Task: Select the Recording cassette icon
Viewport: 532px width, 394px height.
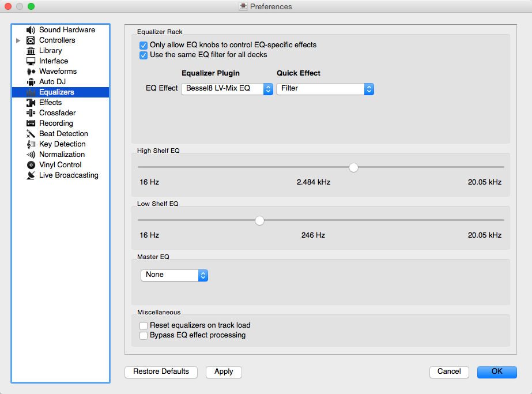Action: [x=31, y=123]
